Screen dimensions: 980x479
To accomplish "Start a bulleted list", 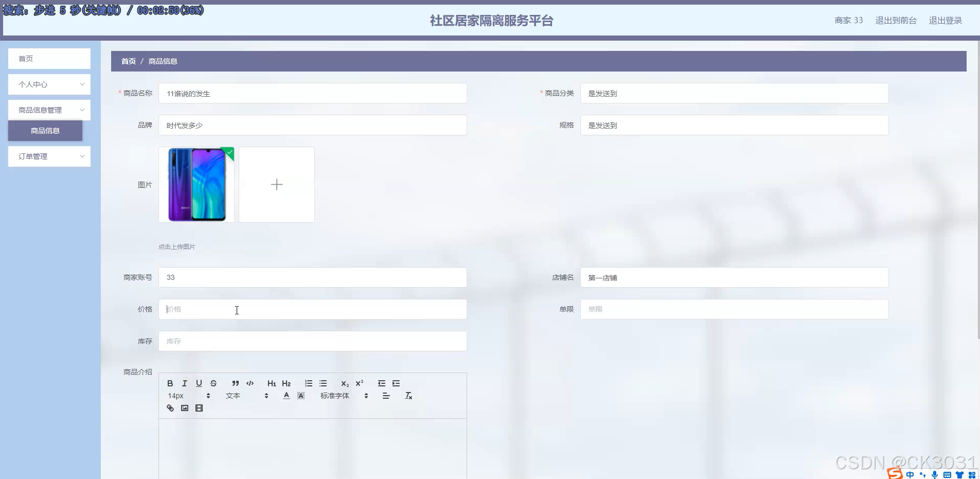I will (x=323, y=383).
